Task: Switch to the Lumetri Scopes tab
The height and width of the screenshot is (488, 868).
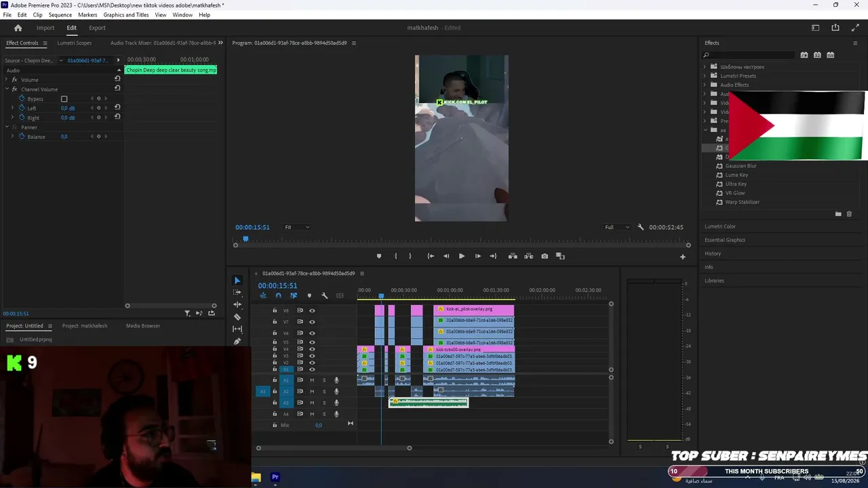Action: point(75,43)
